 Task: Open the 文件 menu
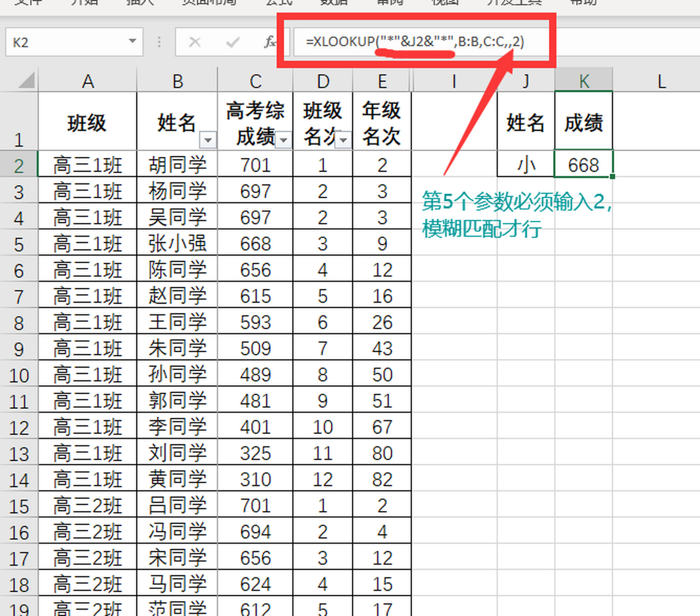(x=29, y=2)
